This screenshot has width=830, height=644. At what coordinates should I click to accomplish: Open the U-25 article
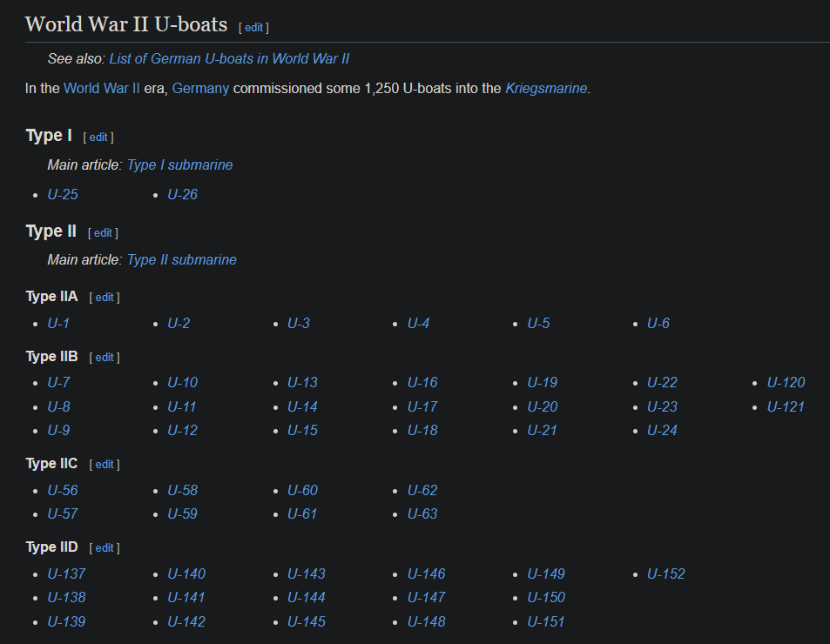(63, 195)
